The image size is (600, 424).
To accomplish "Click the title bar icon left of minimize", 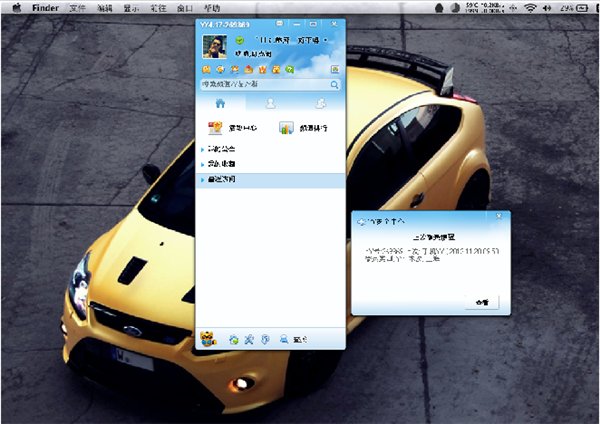I will [280, 24].
